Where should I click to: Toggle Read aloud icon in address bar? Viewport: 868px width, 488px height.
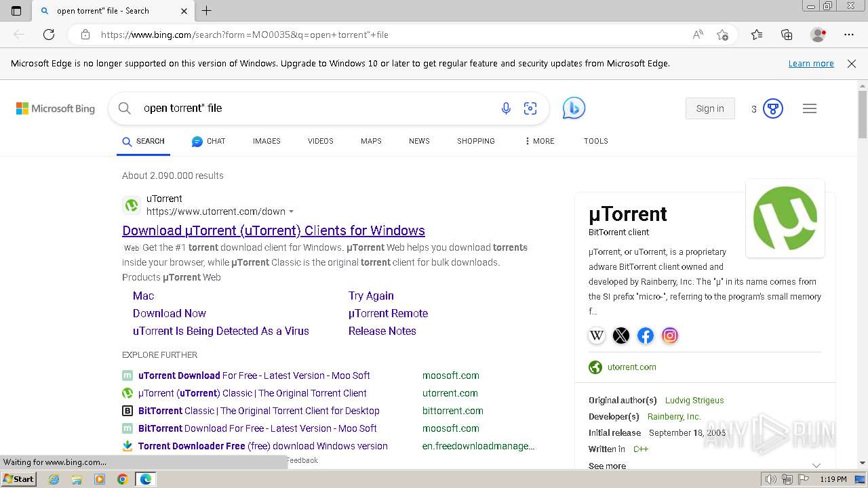698,35
